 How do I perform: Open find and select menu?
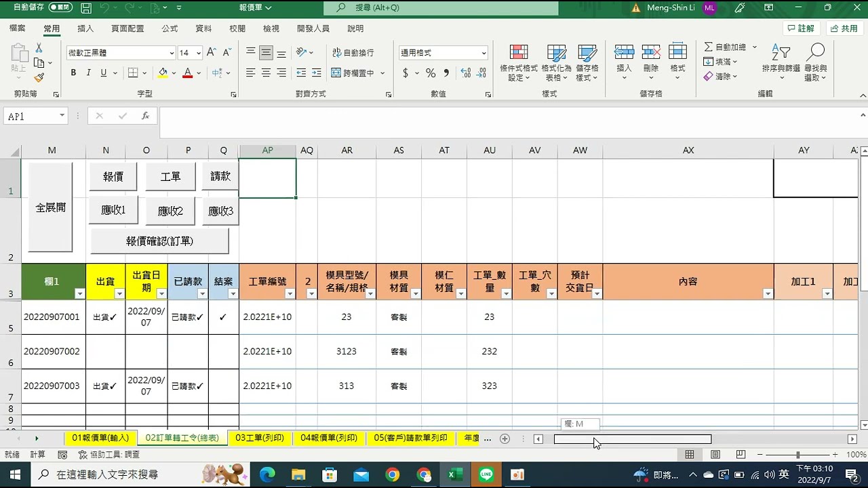816,64
